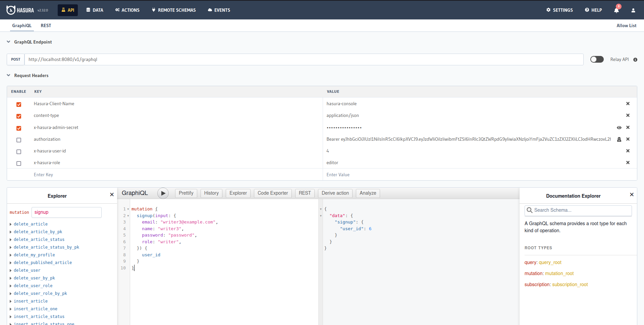Expand delete_article in Explorer tree
Screen dimensions: 644x325
pyautogui.click(x=10, y=224)
